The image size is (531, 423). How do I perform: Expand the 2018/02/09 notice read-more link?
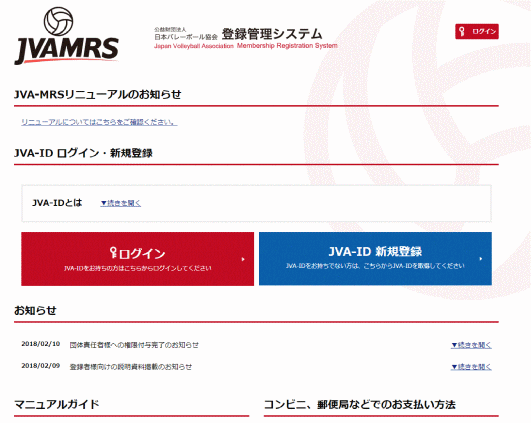(x=471, y=367)
